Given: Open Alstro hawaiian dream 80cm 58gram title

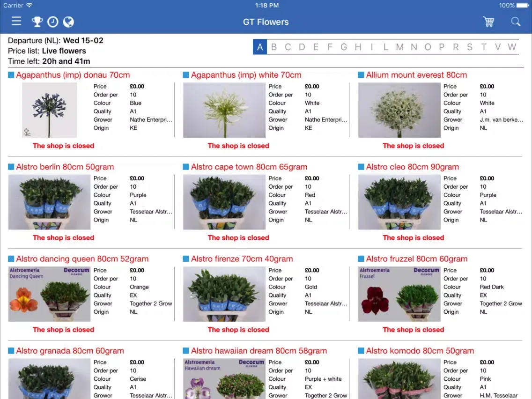Looking at the screenshot, I should tap(259, 351).
